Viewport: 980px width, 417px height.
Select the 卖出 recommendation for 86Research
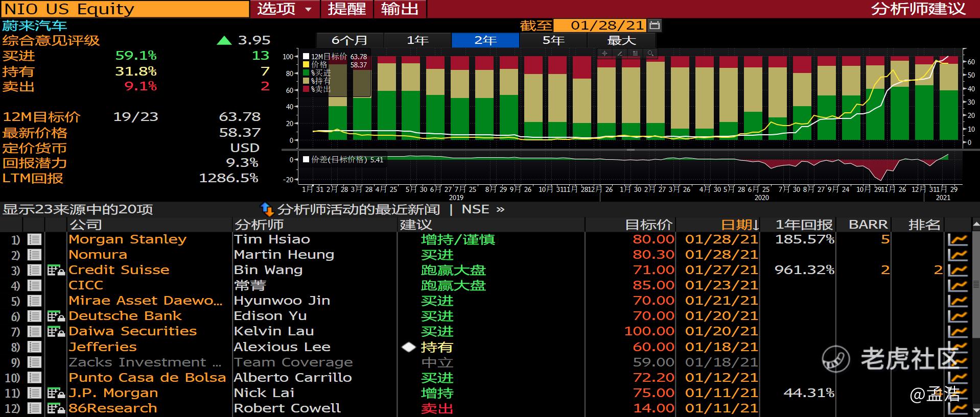pos(437,408)
